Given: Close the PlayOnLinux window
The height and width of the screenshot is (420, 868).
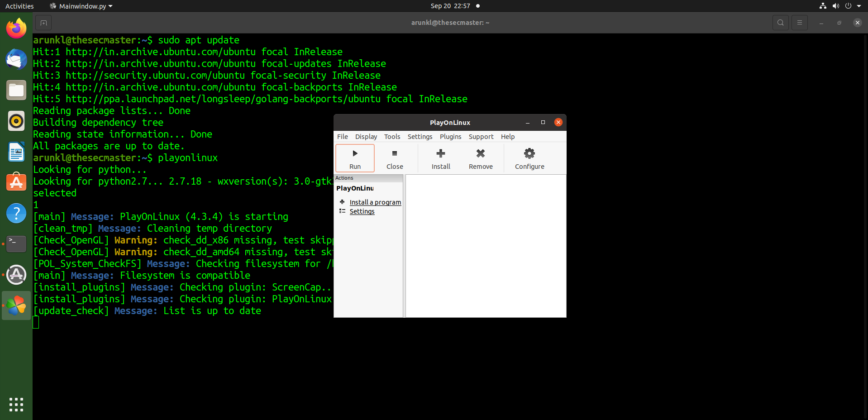Looking at the screenshot, I should 558,122.
